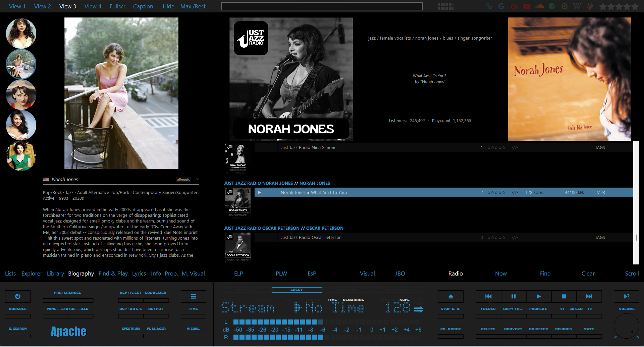Rate Nina Simone row stars
644x347 pixels.
(x=496, y=148)
